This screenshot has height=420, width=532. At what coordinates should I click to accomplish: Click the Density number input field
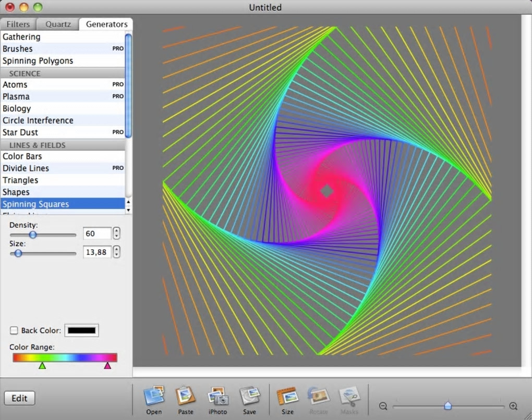click(97, 233)
